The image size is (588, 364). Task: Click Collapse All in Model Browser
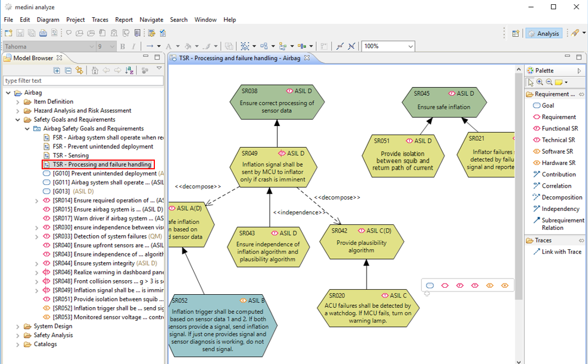[68, 70]
